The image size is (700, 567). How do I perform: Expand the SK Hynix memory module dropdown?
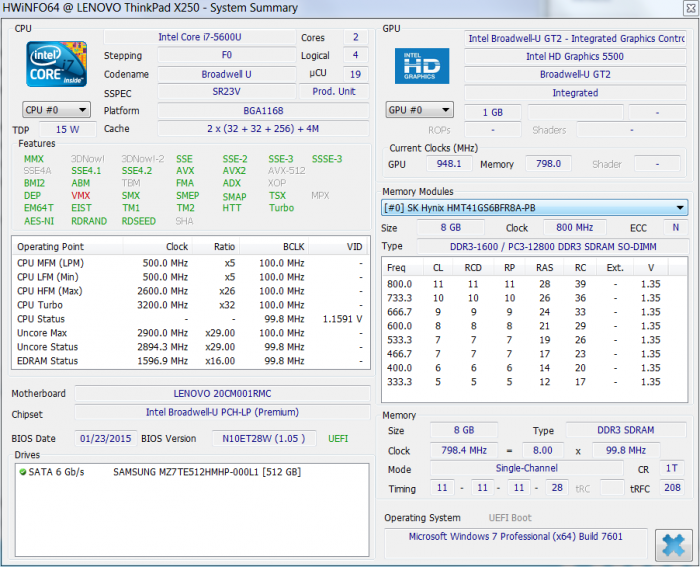tap(535, 208)
